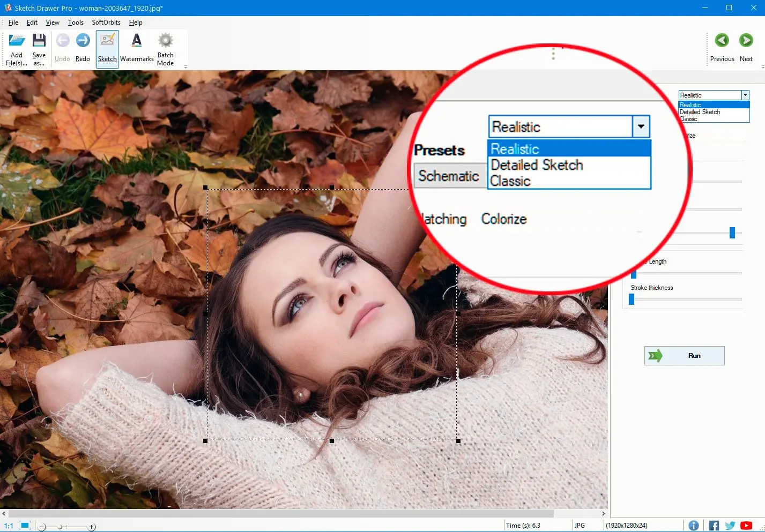765x532 pixels.
Task: Select the Sketch tool in the toolbar
Action: coord(107,48)
